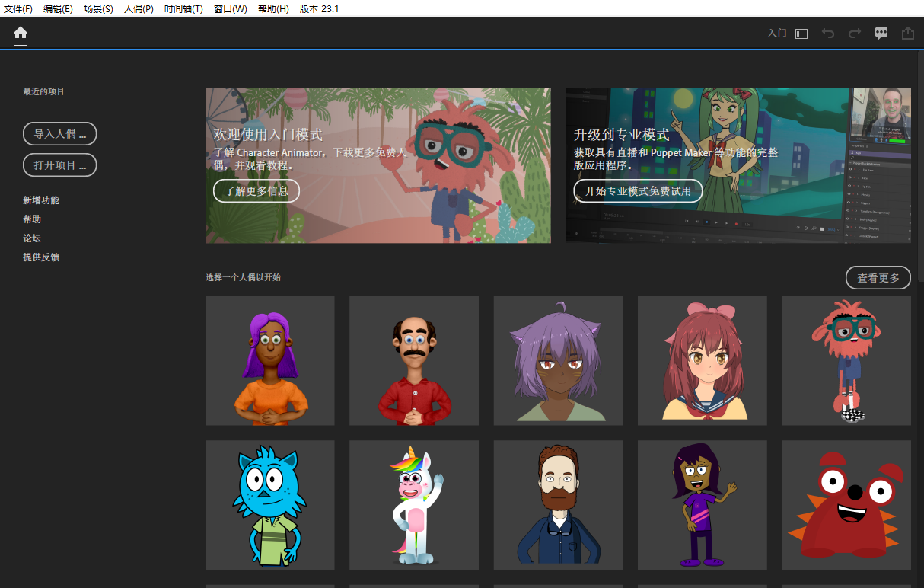Screen dimensions: 924x588
Task: Select the bearded man in denim puppet
Action: tap(558, 505)
